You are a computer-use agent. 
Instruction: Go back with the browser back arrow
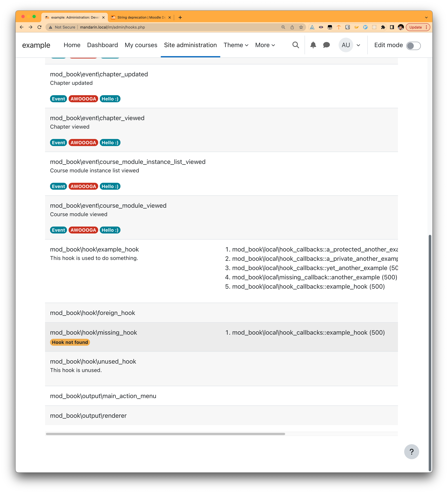click(21, 27)
